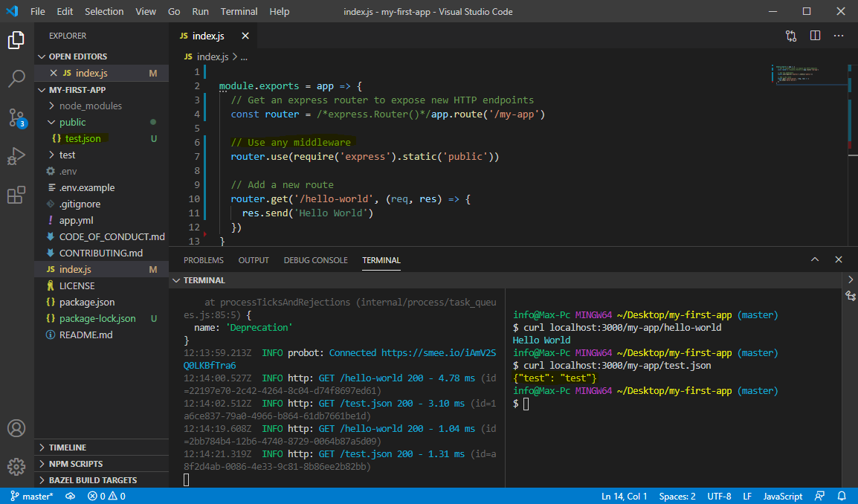Screen dimensions: 858x504
Task: Collapse the MY-FIRST-APP folder section
Action: point(42,90)
